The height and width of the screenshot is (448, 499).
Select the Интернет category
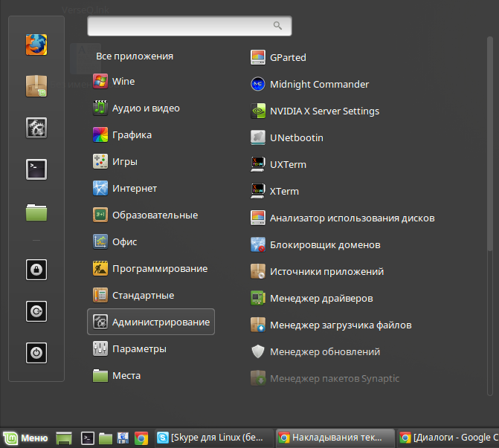[125, 188]
